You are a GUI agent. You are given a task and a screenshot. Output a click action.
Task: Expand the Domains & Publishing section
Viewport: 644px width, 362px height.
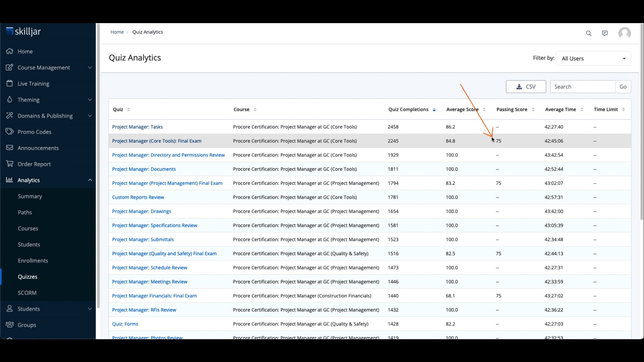(x=90, y=116)
